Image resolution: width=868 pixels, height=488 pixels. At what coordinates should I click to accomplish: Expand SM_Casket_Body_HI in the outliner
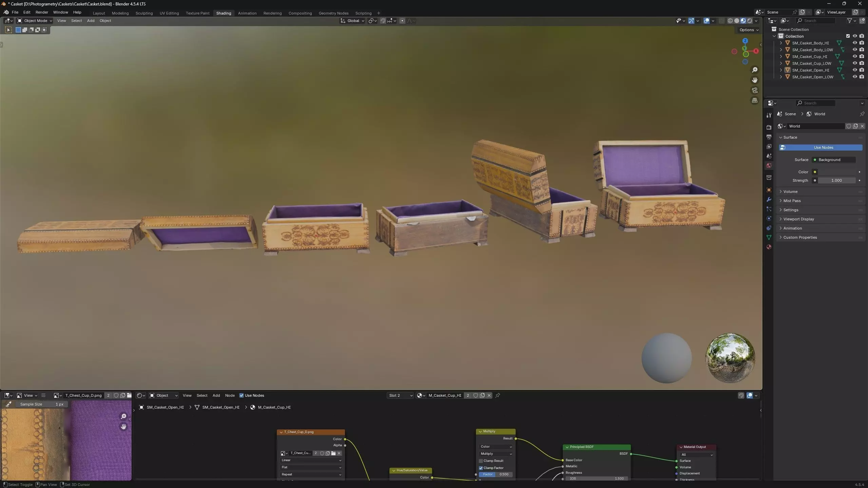click(781, 43)
